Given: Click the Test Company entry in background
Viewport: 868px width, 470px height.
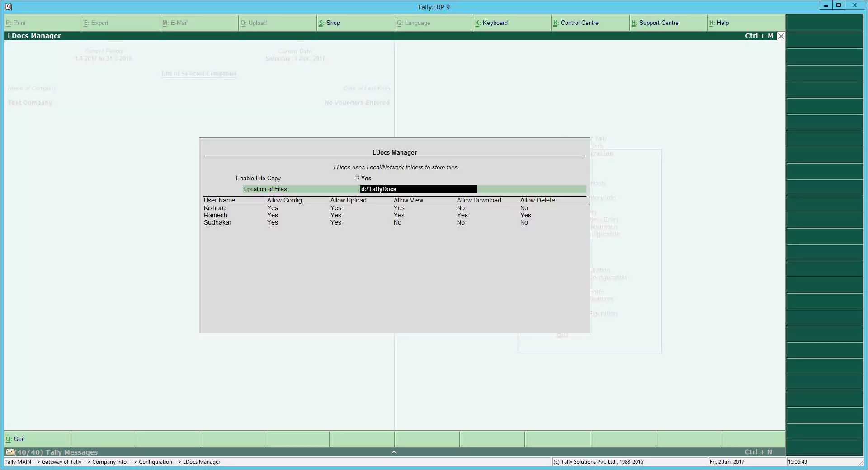Looking at the screenshot, I should [x=30, y=103].
